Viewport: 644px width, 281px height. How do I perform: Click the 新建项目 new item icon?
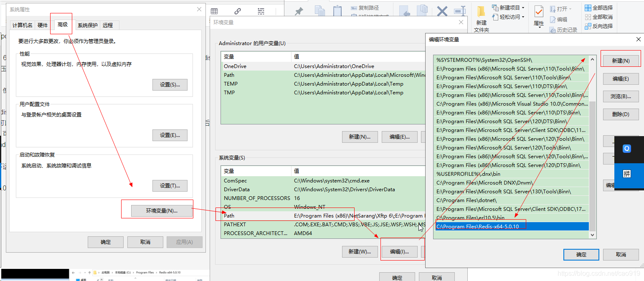pyautogui.click(x=495, y=8)
